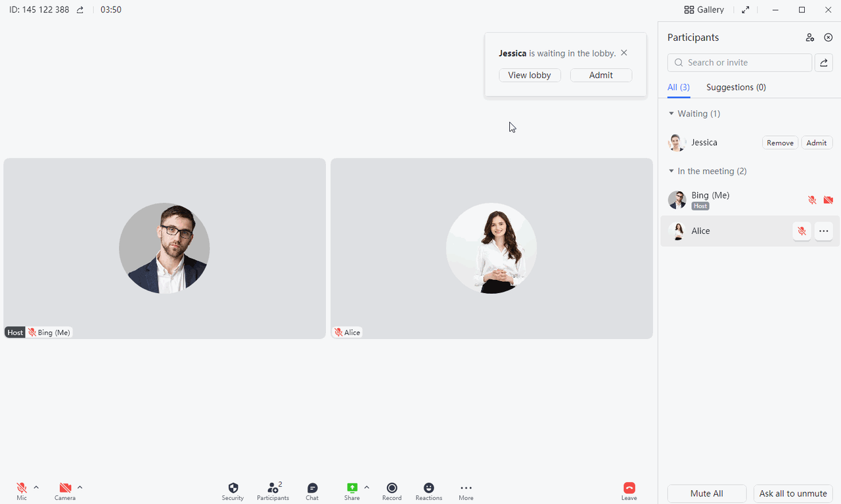Switch to the Suggestions (0) tab
The image size is (841, 504).
click(x=736, y=87)
